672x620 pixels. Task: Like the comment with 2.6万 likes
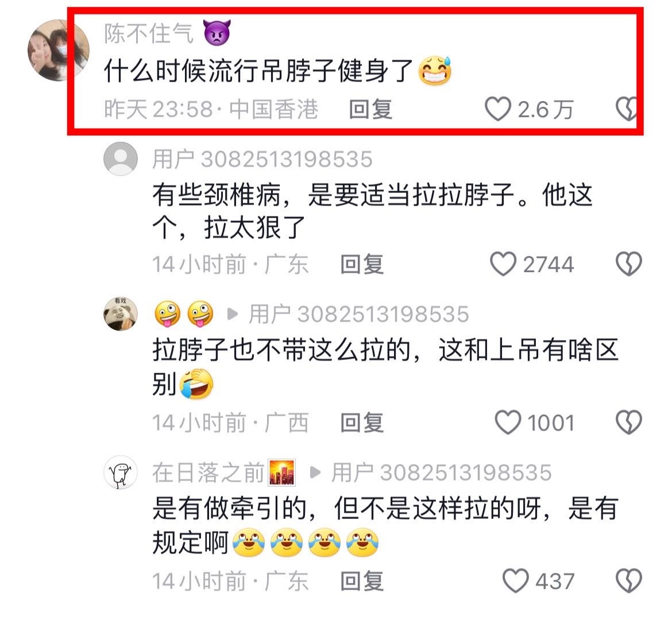pyautogui.click(x=497, y=109)
